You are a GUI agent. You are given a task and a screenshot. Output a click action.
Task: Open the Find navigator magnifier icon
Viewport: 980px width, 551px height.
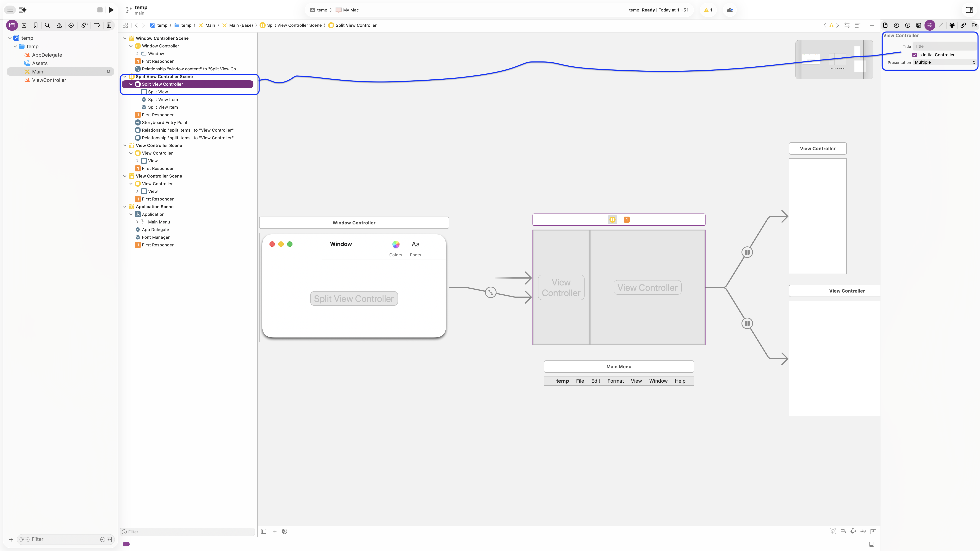[x=47, y=25]
